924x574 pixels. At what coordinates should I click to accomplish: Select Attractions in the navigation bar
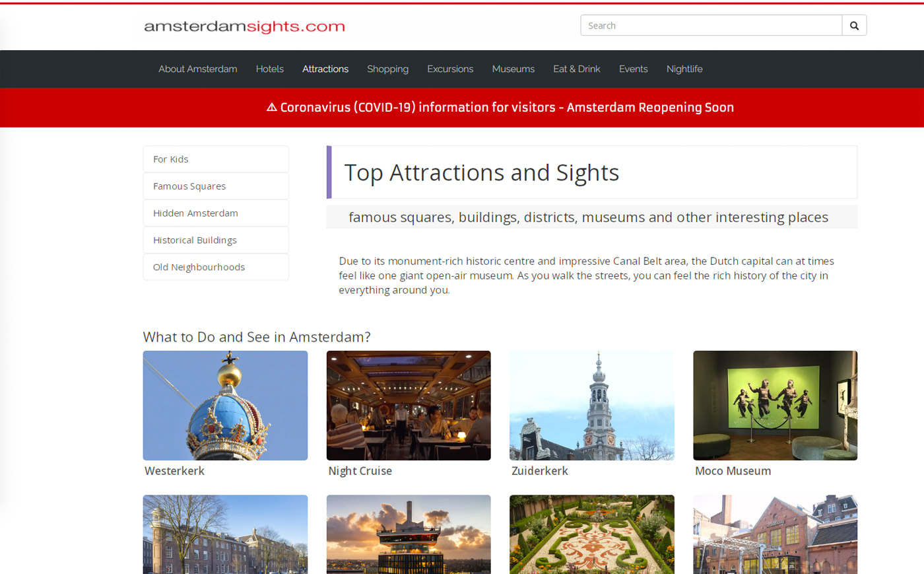tap(325, 69)
